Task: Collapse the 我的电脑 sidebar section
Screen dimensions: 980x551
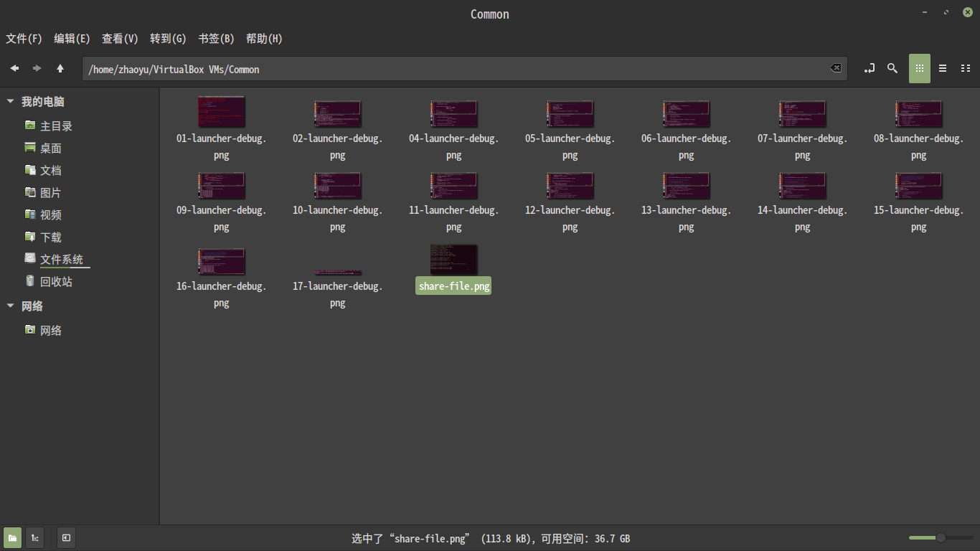Action: [11, 102]
